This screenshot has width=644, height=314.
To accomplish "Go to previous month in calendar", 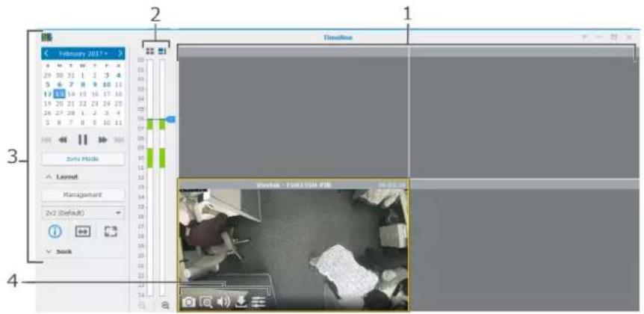I will click(47, 53).
